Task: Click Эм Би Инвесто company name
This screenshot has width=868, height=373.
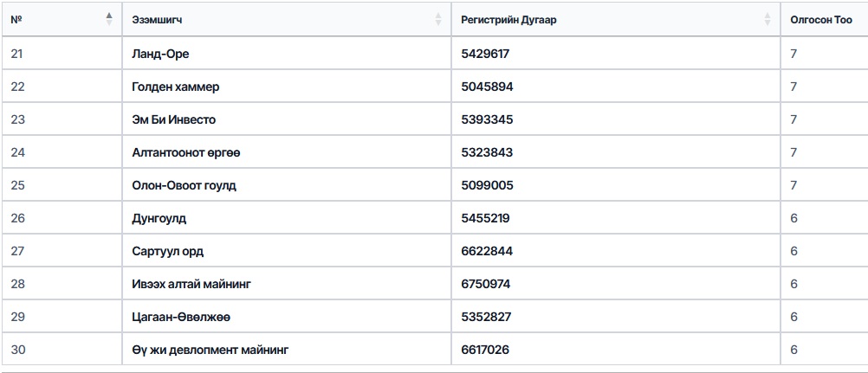Action: pos(173,119)
